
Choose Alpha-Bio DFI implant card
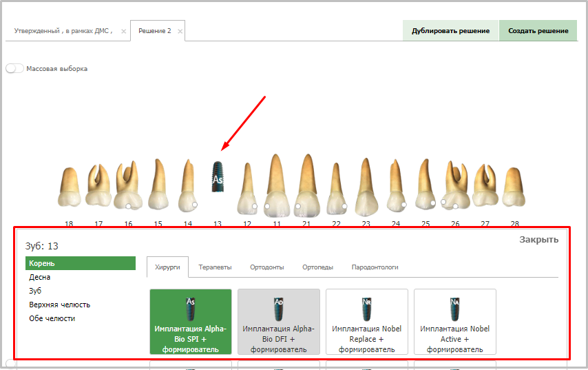coord(279,322)
